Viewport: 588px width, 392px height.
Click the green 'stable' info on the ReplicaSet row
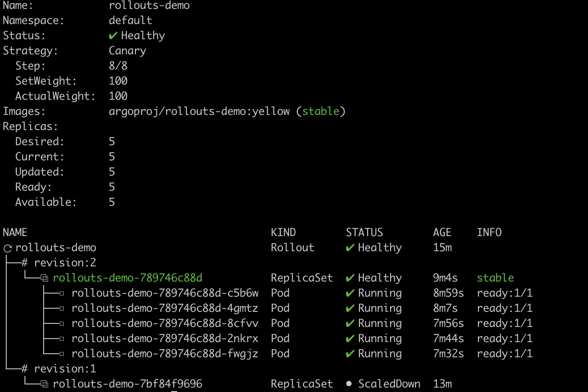tap(495, 278)
